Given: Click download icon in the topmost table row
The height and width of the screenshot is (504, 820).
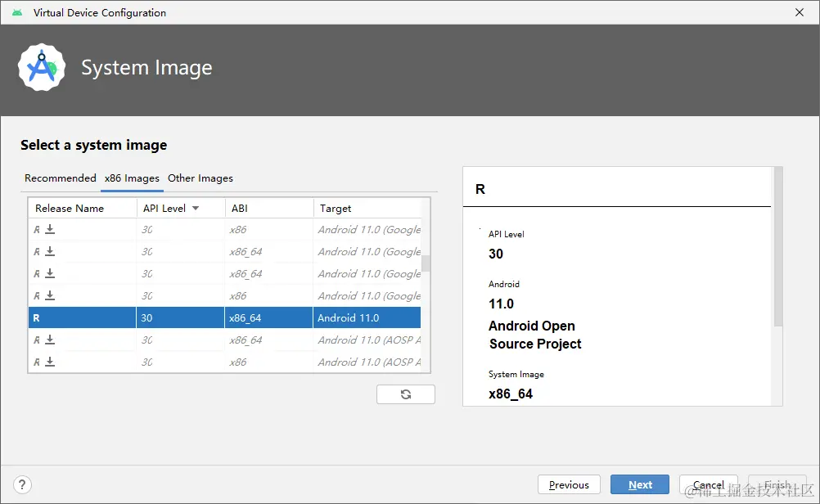Looking at the screenshot, I should pos(50,229).
